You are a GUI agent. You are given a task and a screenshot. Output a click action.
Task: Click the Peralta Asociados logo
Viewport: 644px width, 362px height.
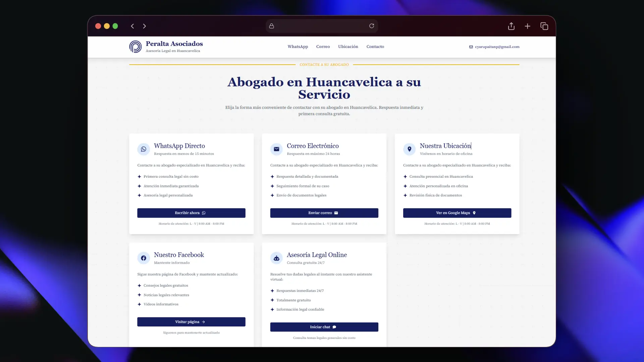point(135,47)
